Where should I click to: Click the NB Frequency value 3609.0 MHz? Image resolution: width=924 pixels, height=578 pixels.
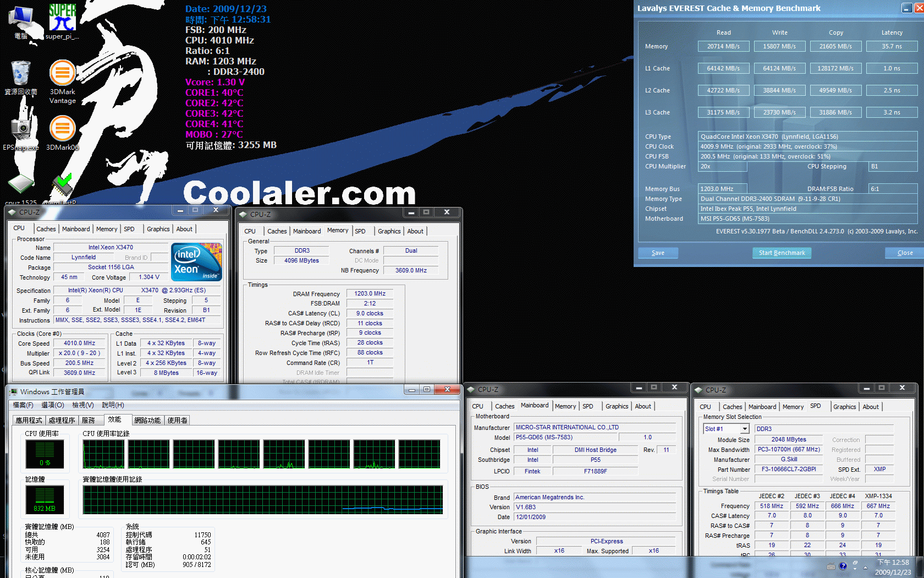[x=411, y=271]
